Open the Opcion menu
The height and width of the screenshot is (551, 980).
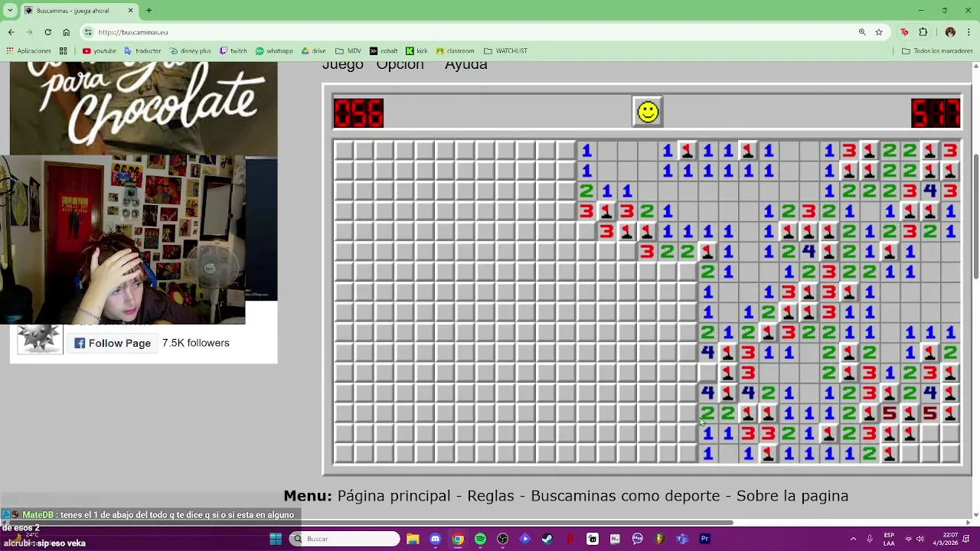click(x=400, y=65)
